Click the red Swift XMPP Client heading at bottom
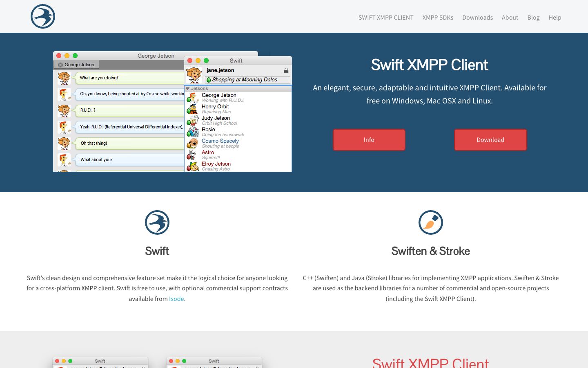Screen dimensions: 588x368 [430, 363]
